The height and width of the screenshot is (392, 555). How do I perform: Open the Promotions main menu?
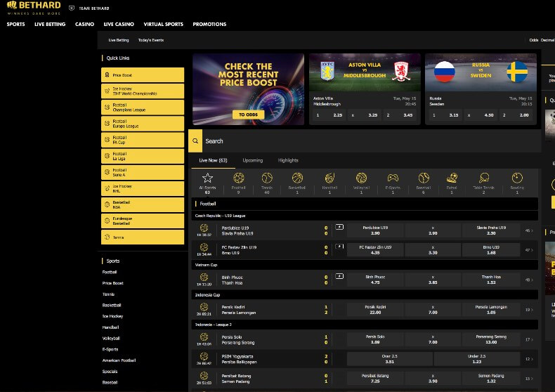tap(209, 24)
